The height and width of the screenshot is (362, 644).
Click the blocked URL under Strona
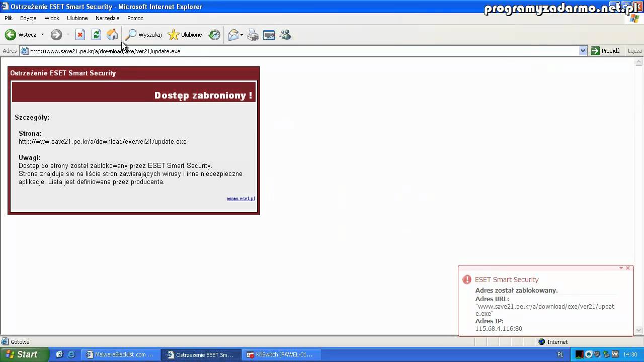tap(103, 142)
